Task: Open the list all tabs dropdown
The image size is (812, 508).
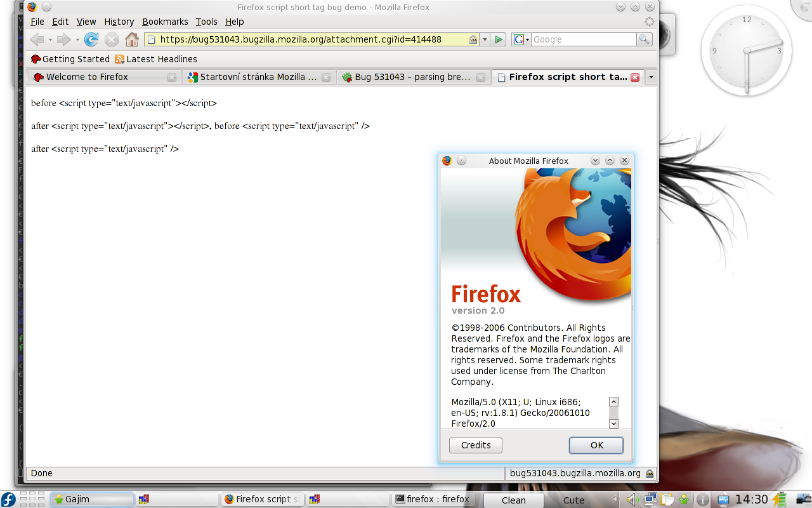Action: click(650, 77)
